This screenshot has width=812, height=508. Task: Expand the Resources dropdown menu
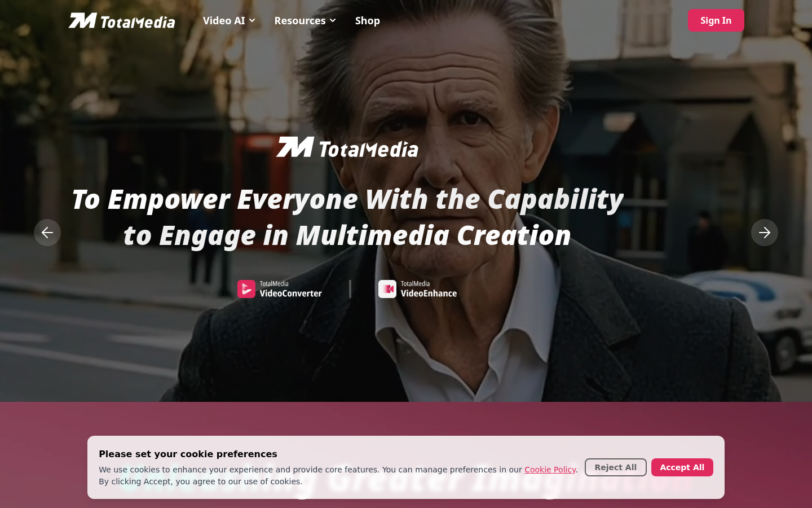(x=305, y=20)
